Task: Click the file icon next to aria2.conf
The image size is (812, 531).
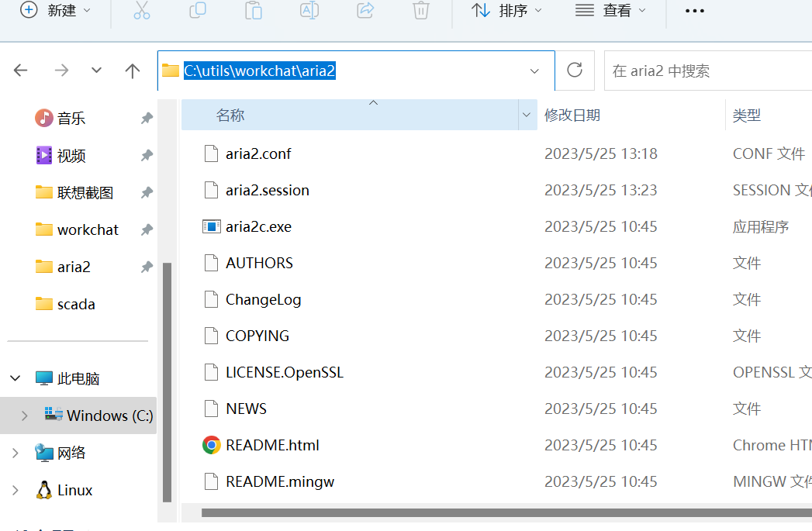Action: (211, 153)
